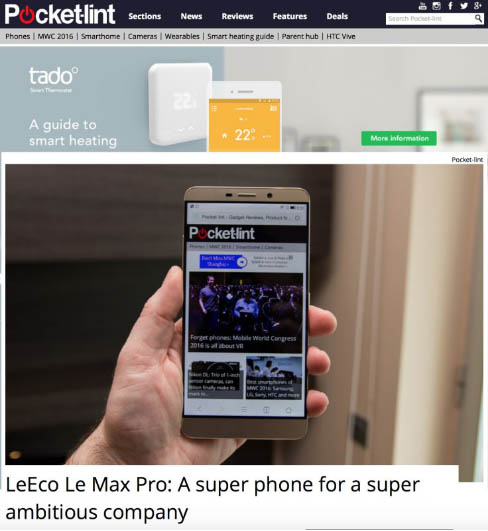The width and height of the screenshot is (488, 531).
Task: Open the LeEco Le Max Pro headline
Action: coord(213,498)
